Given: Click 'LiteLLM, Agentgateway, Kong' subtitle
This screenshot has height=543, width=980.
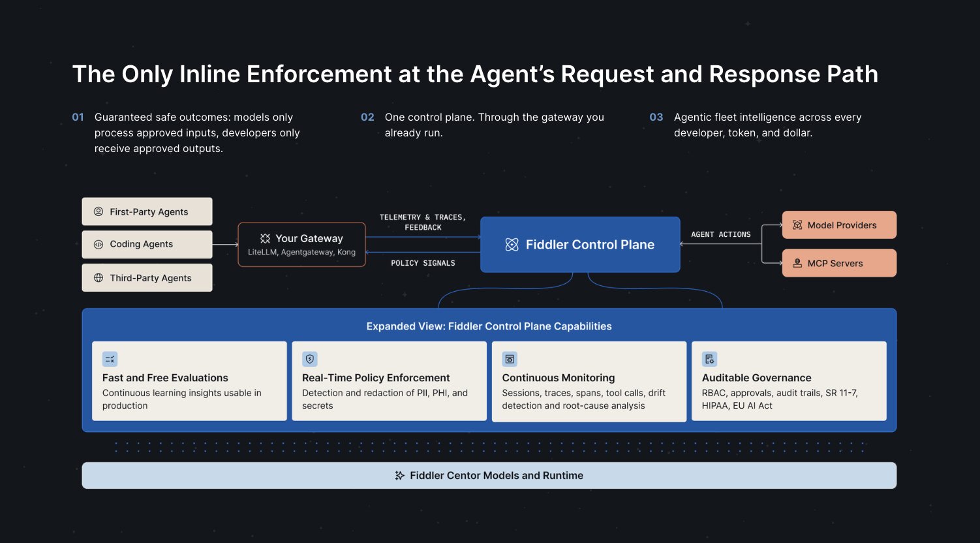Looking at the screenshot, I should coord(302,253).
